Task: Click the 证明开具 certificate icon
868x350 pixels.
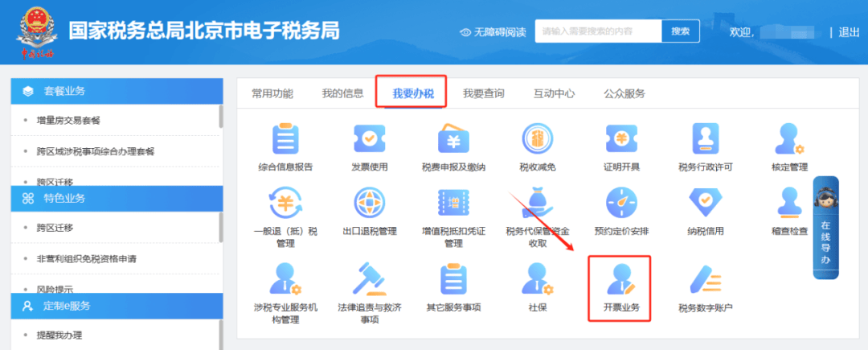Action: 621,139
